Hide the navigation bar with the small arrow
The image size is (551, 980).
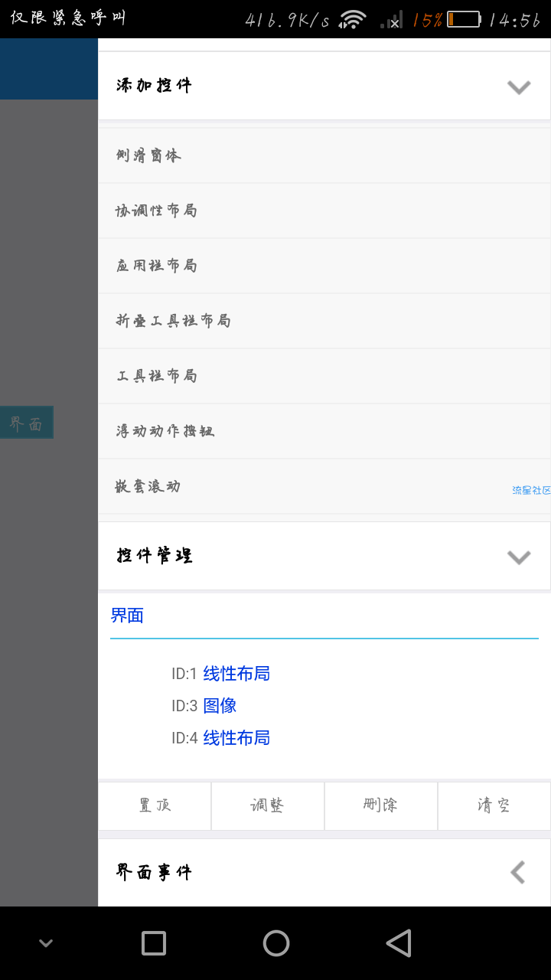pos(46,943)
